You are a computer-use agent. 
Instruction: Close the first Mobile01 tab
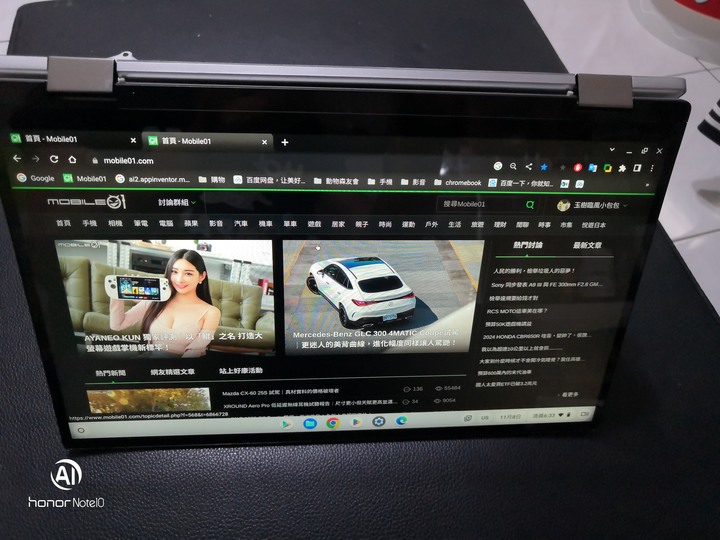pyautogui.click(x=133, y=141)
